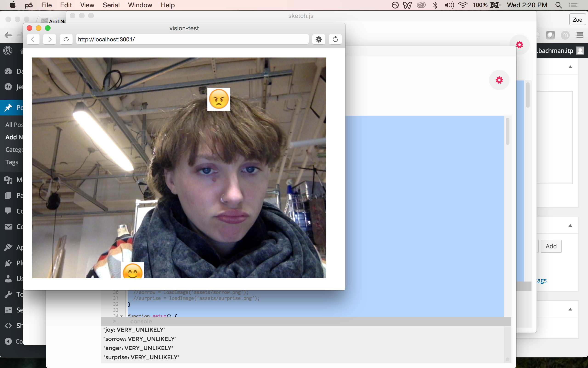Click refresh icon at right of vision-test toolbar
588x368 pixels.
pyautogui.click(x=335, y=39)
